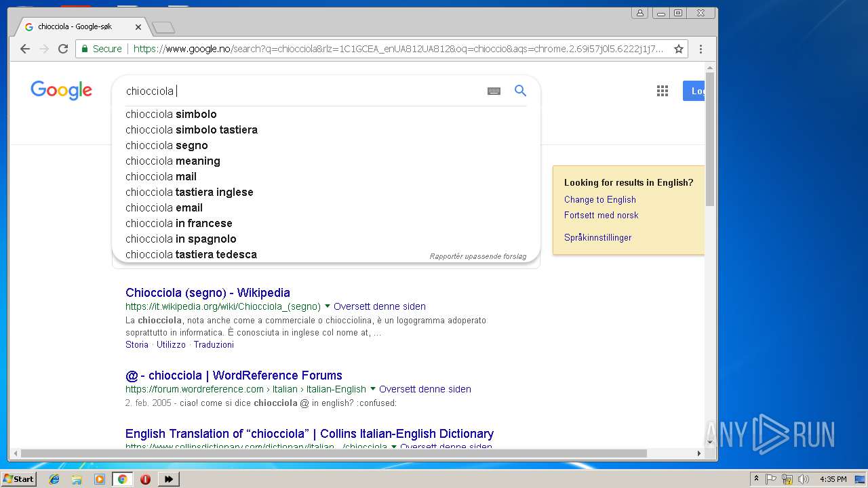Screen dimensions: 868x488
Task: Open Windows Explorer from the taskbar
Action: 77,479
